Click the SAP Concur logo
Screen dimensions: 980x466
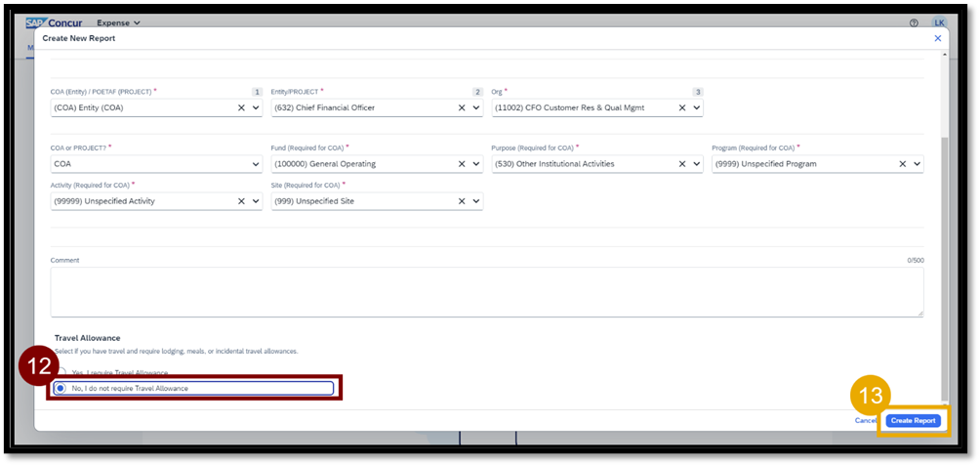click(55, 22)
